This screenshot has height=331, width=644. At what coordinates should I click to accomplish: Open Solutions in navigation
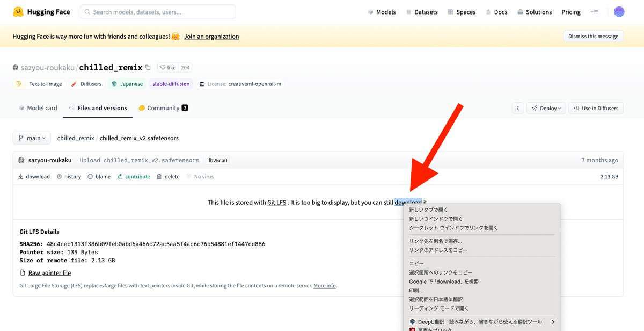tap(535, 12)
